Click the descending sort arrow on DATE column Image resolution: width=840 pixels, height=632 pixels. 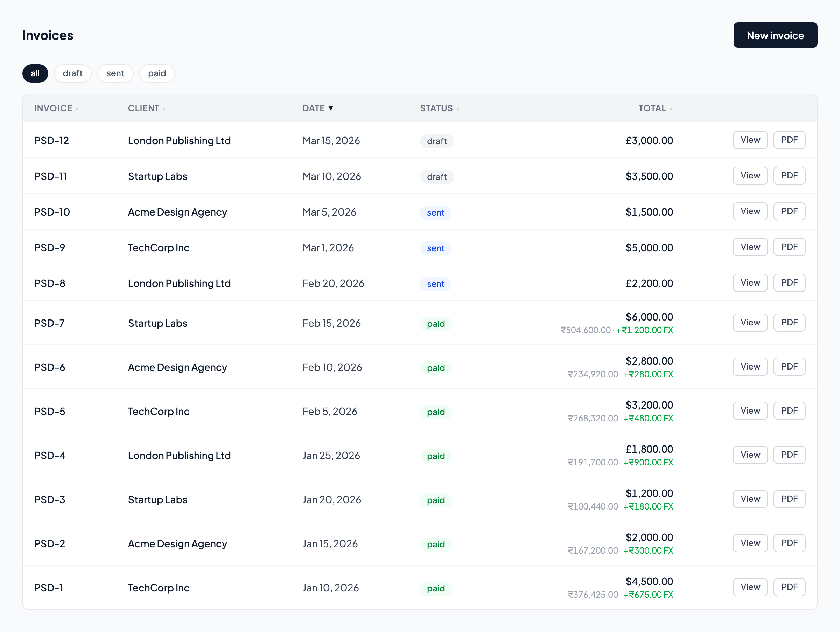[x=331, y=108]
